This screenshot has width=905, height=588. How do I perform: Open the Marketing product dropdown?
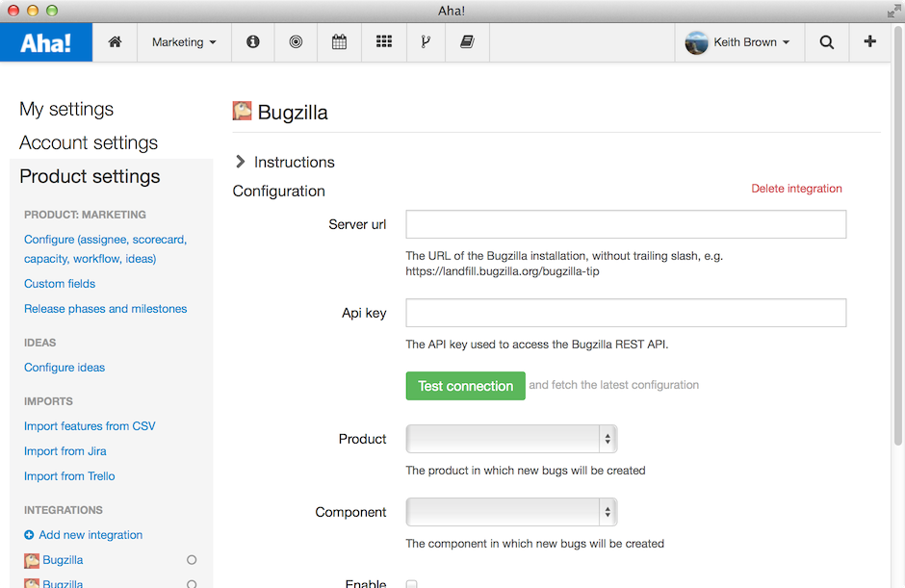point(184,42)
